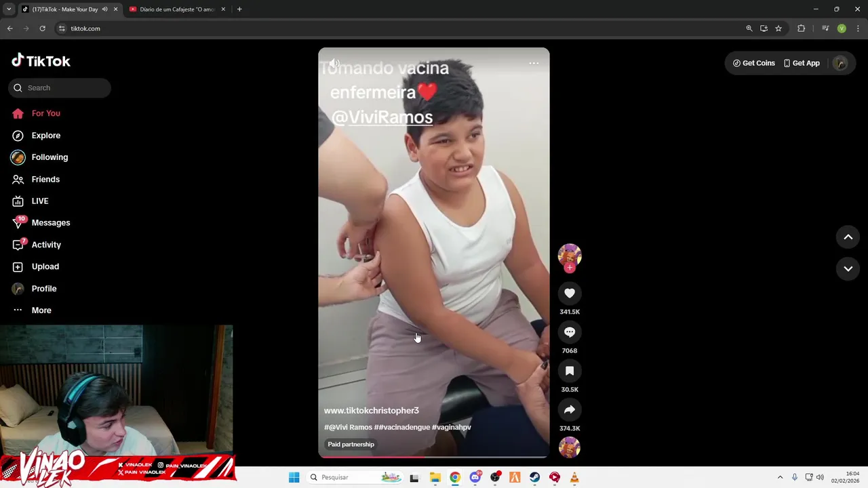Open the system volume control
The height and width of the screenshot is (488, 868).
click(x=820, y=477)
